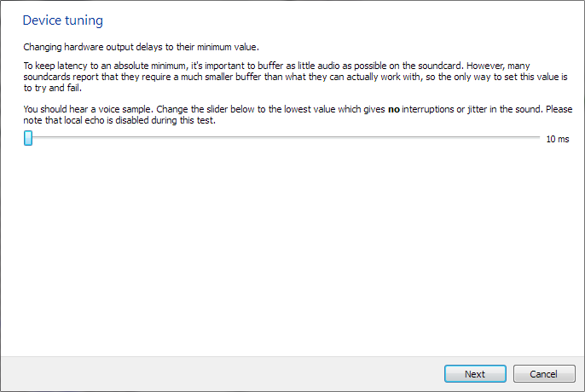The image size is (585, 392).
Task: Click the word 'jitter' in the instructions
Action: point(478,109)
